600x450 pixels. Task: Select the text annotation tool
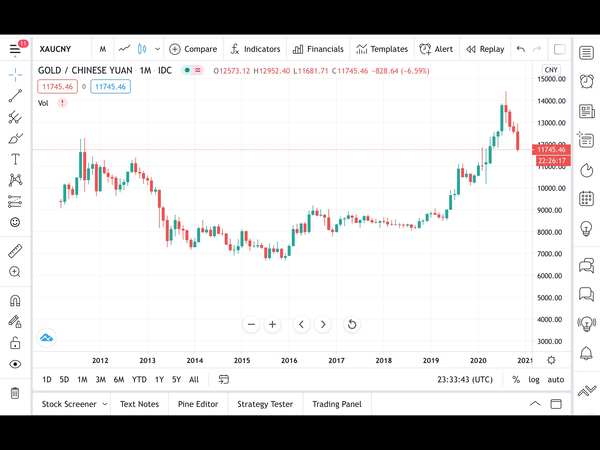click(x=15, y=159)
